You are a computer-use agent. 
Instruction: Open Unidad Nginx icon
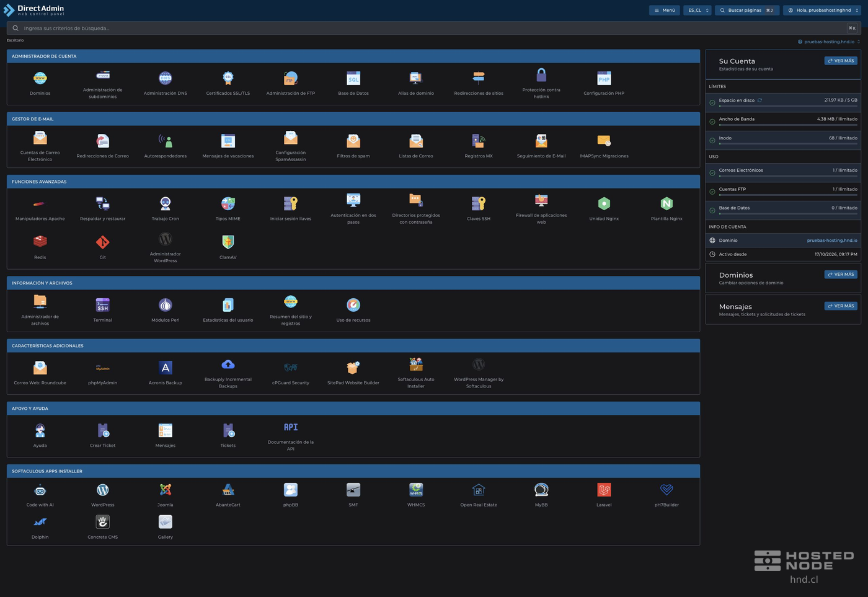click(x=604, y=203)
